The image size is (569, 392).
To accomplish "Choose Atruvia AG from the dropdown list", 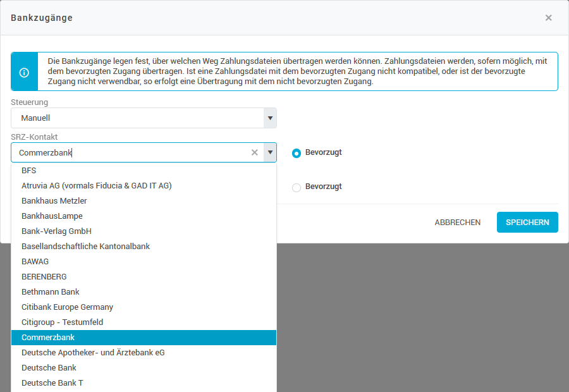I will [x=96, y=186].
